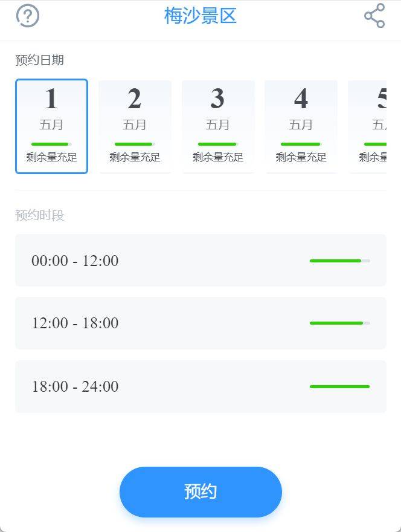Pick the partially visible May 5 card

(x=367, y=126)
